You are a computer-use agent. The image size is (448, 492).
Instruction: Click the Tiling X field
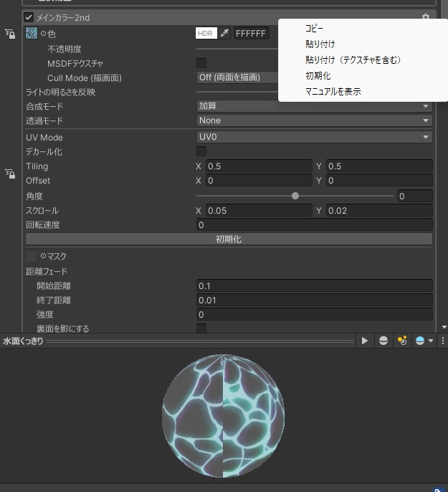(259, 166)
